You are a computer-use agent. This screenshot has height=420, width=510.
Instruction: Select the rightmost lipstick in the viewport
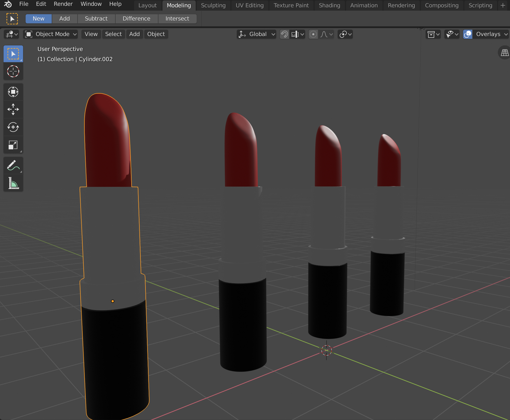coord(387,228)
